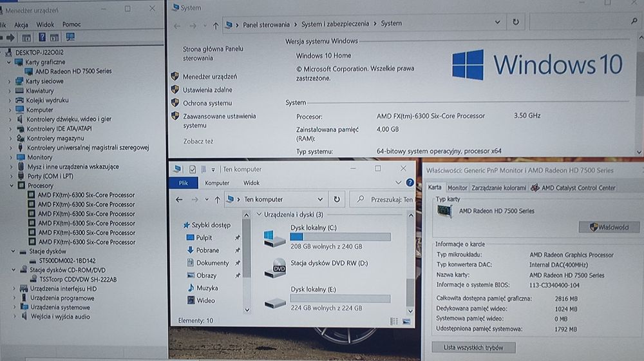
Task: Select Dysk lokalny (C:) drive
Action: pos(327,237)
